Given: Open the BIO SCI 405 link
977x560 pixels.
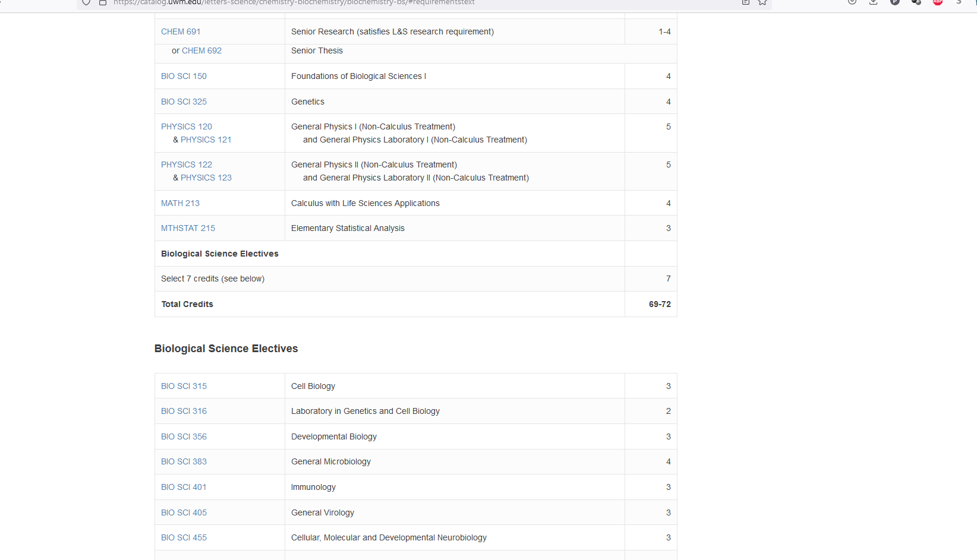Looking at the screenshot, I should (x=184, y=512).
